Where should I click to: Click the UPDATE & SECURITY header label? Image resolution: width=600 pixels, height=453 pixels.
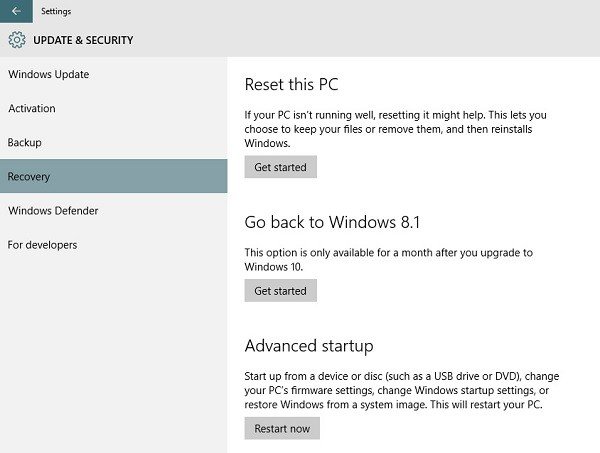pos(83,41)
